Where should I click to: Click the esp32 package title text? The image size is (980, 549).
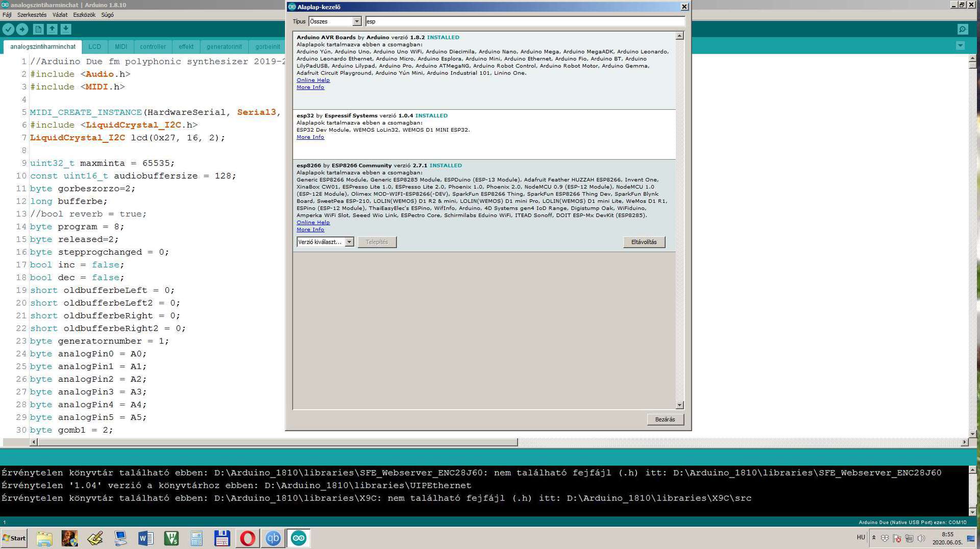click(x=305, y=116)
